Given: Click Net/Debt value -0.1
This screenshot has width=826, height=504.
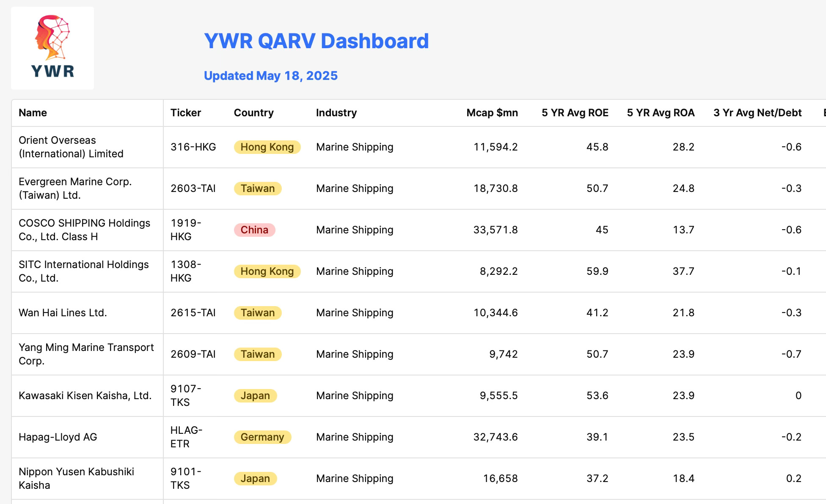Looking at the screenshot, I should click(791, 271).
